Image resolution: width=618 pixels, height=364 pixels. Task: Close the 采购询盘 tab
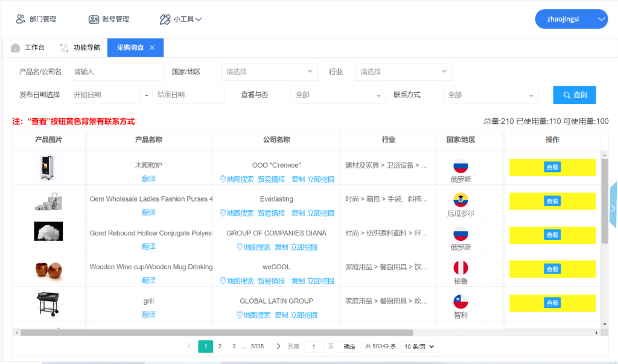click(152, 48)
